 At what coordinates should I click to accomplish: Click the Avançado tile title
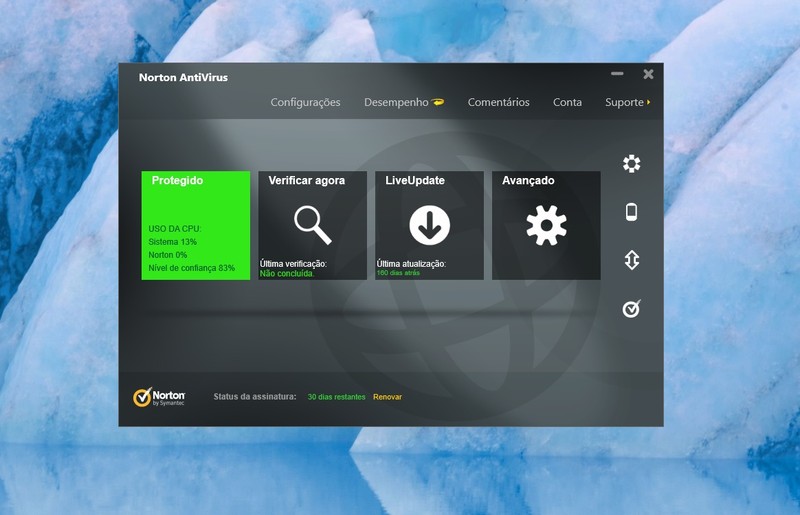[528, 181]
